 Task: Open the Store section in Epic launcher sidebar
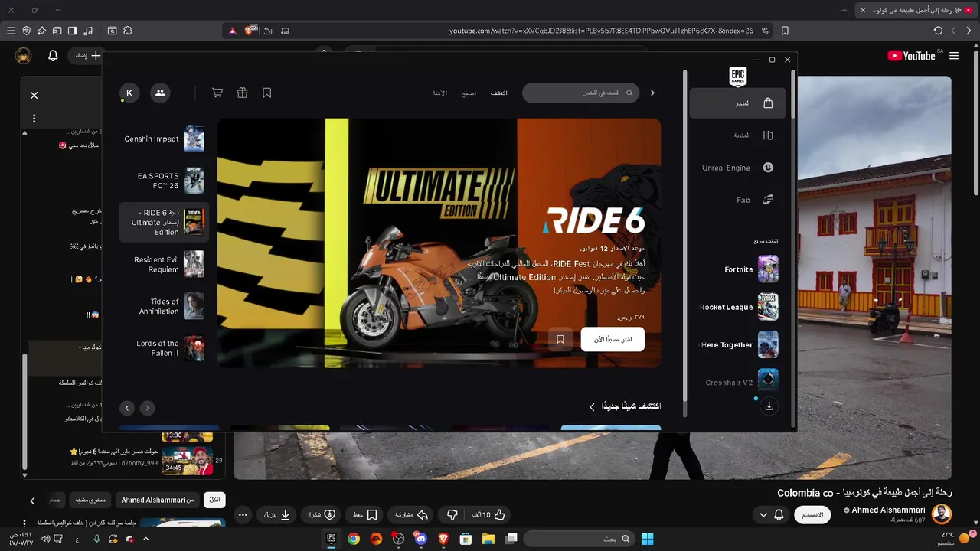[x=737, y=103]
